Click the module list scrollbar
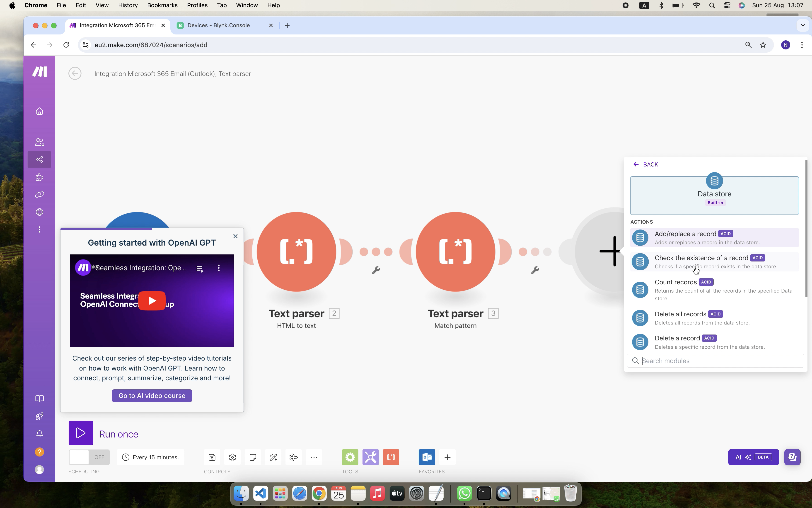This screenshot has height=508, width=812. pos(806,228)
